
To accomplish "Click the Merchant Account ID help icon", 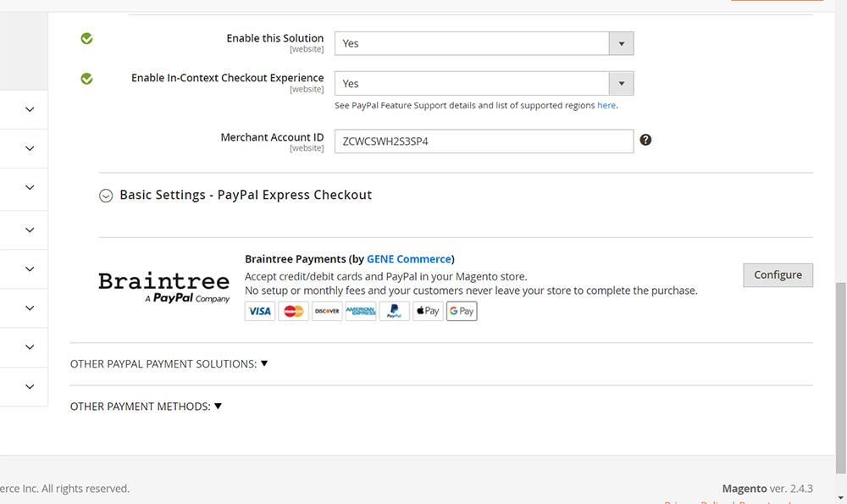I will (x=645, y=140).
